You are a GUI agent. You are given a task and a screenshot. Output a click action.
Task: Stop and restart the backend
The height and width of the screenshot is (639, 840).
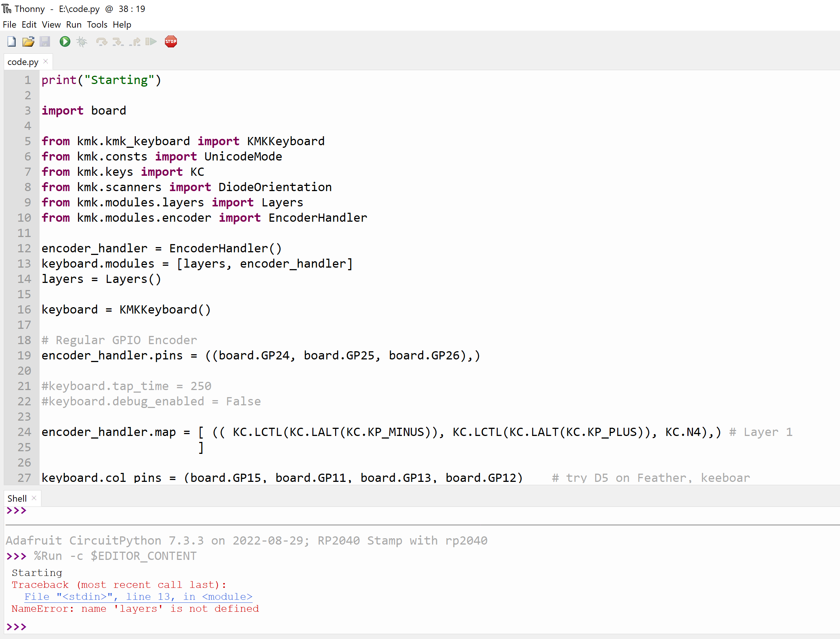tap(171, 42)
